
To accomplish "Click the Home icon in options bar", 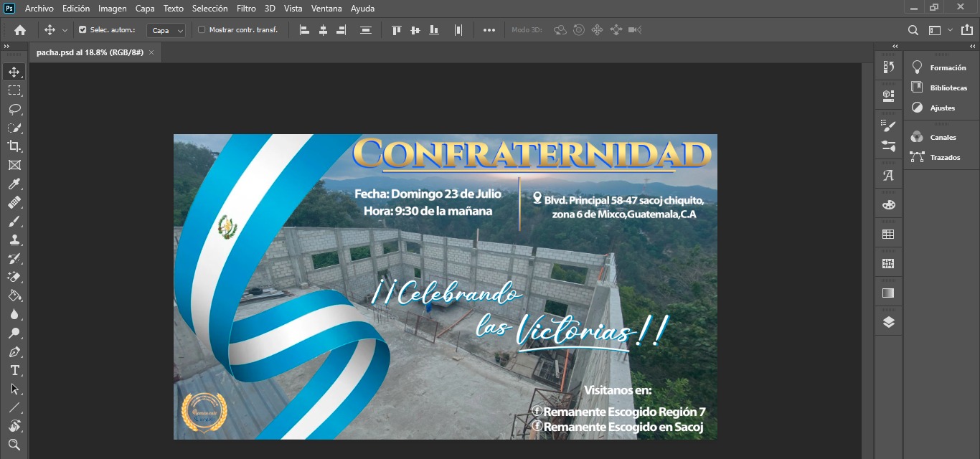I will (20, 30).
